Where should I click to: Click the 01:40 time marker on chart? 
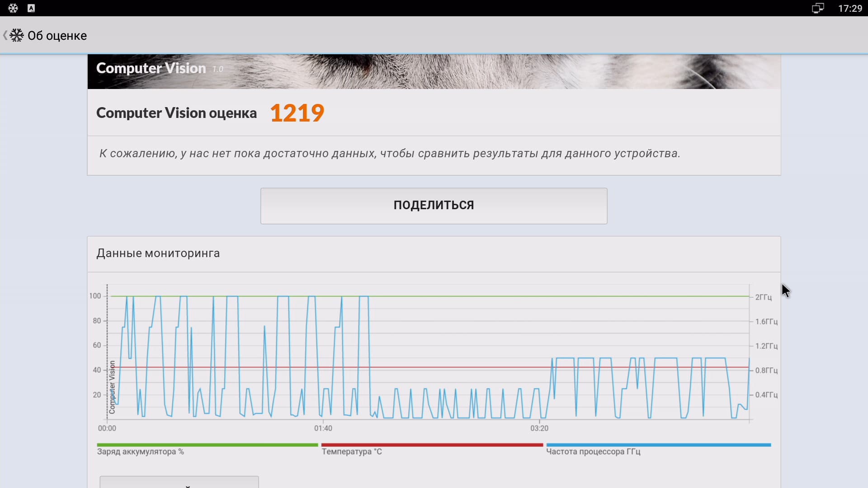[323, 428]
